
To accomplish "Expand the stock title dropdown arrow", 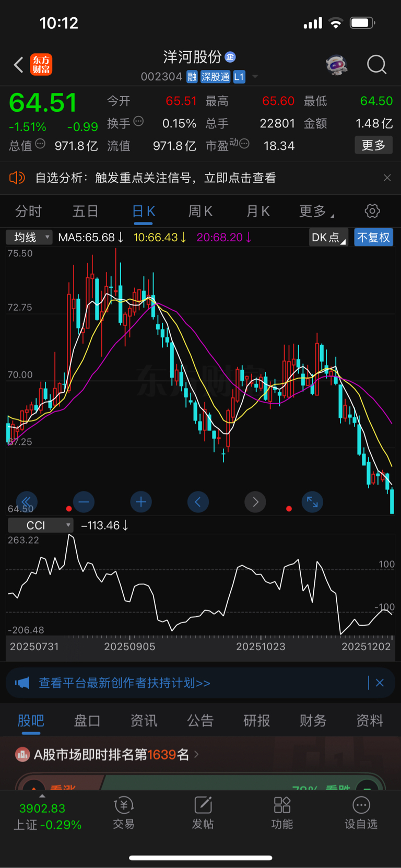I will click(x=255, y=77).
